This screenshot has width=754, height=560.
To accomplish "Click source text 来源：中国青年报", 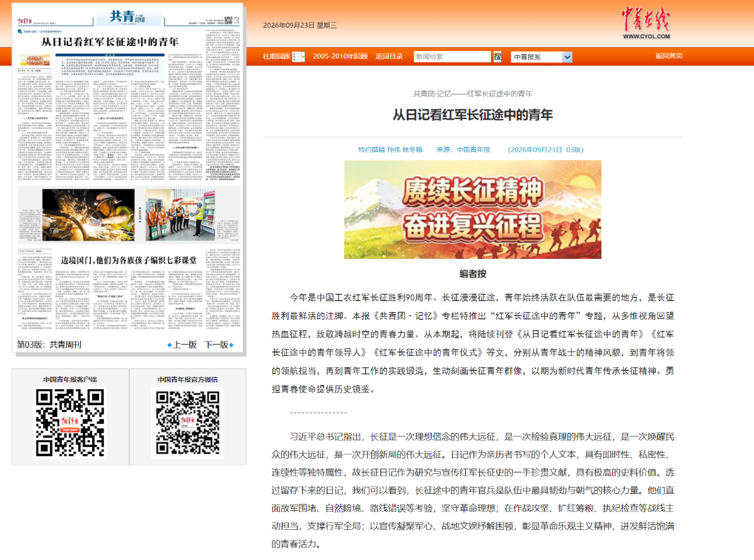I will [463, 149].
